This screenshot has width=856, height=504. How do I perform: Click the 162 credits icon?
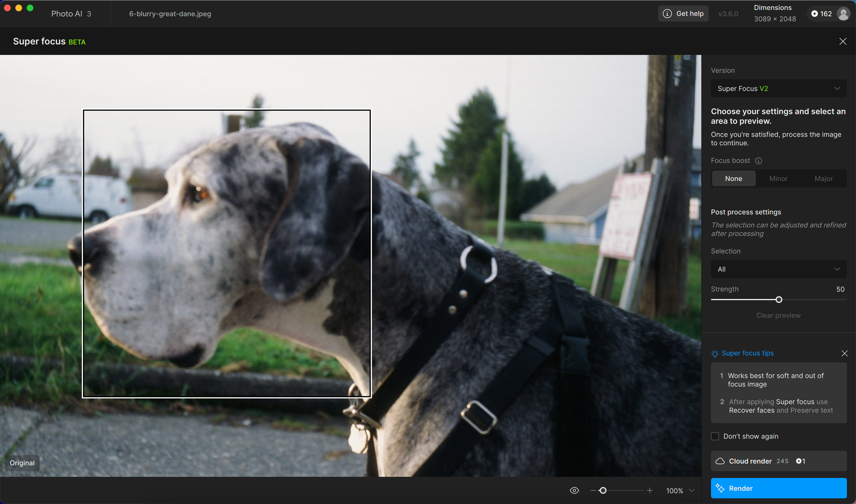click(x=815, y=14)
